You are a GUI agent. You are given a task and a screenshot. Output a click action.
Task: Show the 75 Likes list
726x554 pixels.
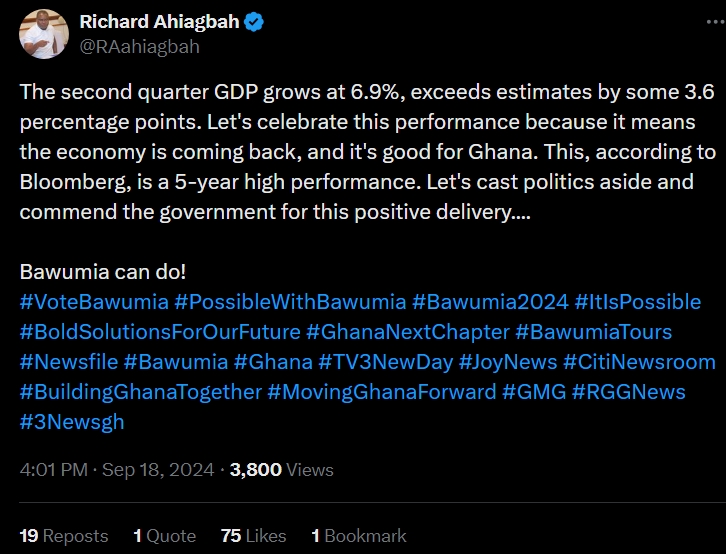253,536
